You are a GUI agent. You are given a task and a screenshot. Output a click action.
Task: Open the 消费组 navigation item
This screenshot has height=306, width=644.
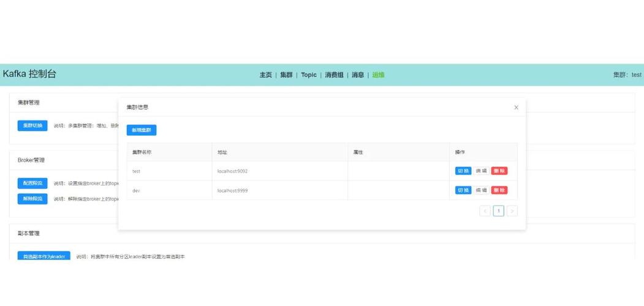(x=334, y=75)
